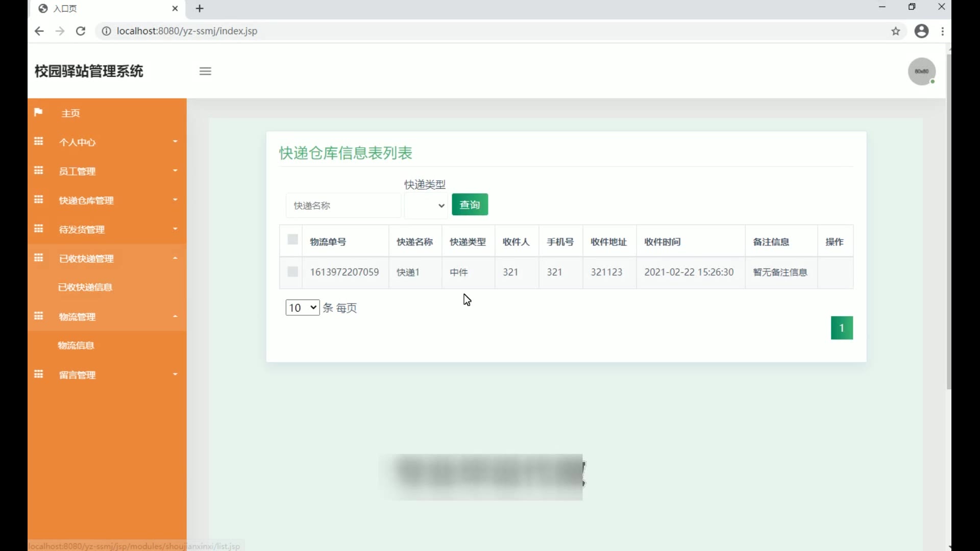Click the page vertical scrollbar
This screenshot has width=980, height=551.
click(948, 222)
